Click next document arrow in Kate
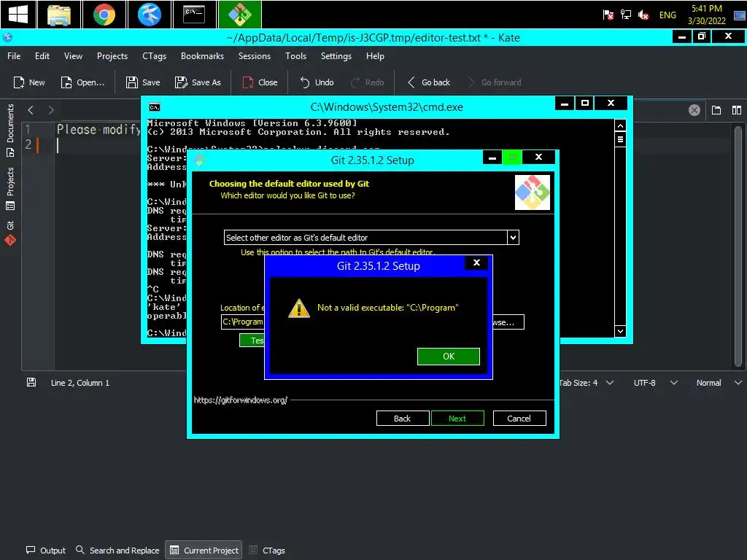The width and height of the screenshot is (747, 560). [x=50, y=111]
